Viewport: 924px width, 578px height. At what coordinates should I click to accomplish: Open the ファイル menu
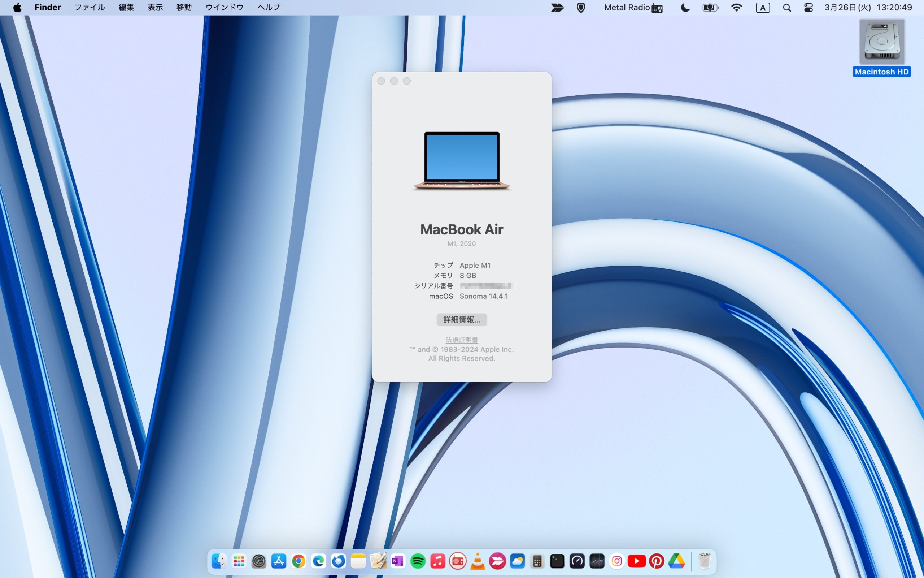(x=90, y=7)
